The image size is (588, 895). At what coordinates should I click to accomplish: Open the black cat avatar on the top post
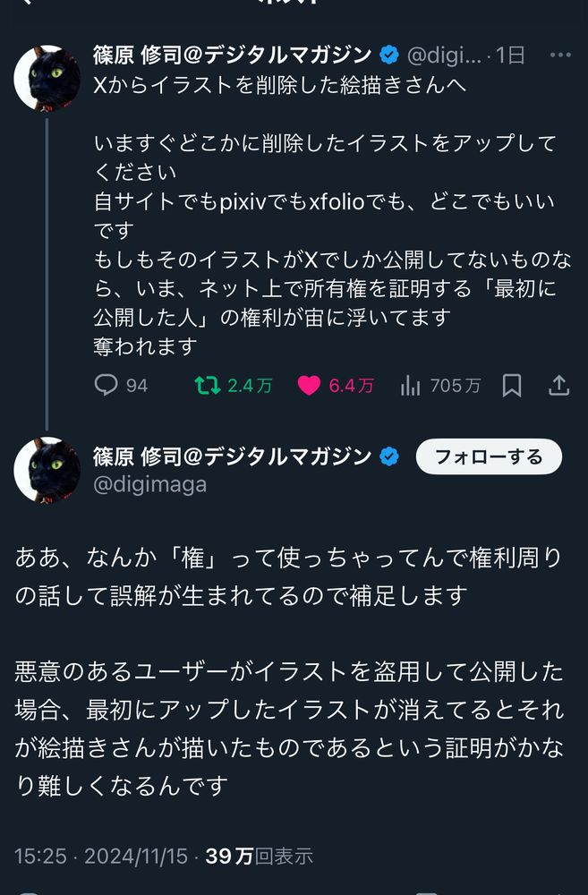(x=47, y=78)
